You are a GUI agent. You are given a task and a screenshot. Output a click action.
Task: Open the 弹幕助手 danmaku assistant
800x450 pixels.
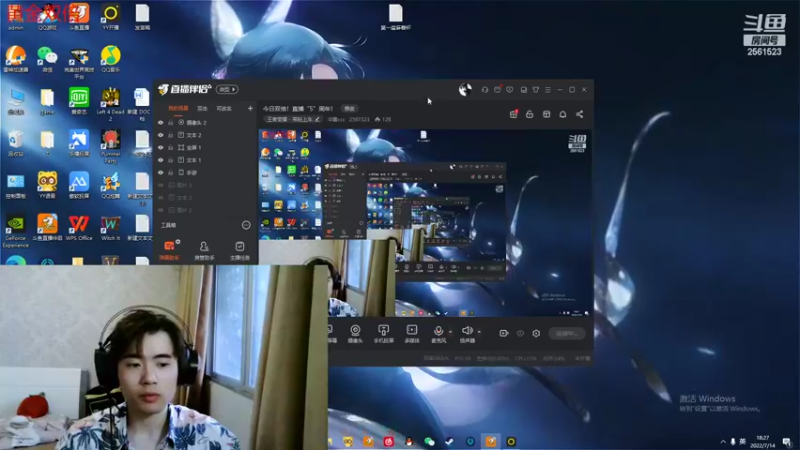pos(169,250)
